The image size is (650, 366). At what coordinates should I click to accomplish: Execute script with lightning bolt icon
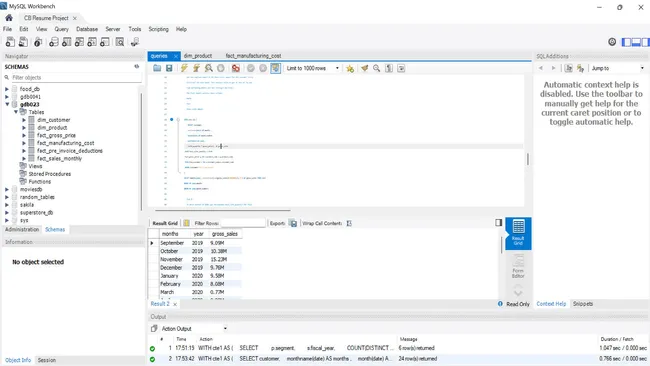point(184,68)
